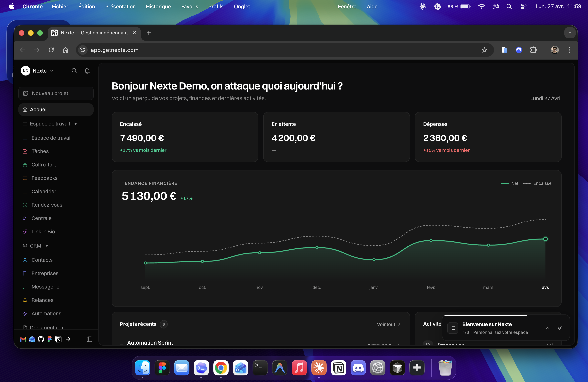Open Messagerie in sidebar
Viewport: 588px width, 382px height.
[x=56, y=287]
